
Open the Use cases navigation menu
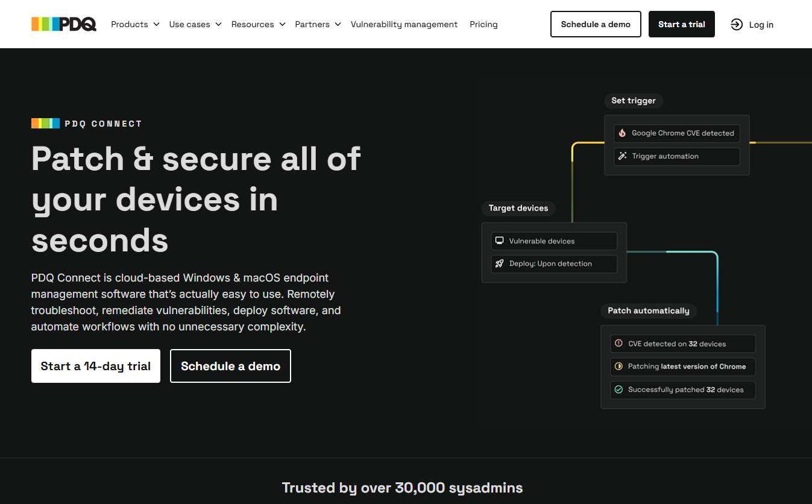(x=195, y=25)
